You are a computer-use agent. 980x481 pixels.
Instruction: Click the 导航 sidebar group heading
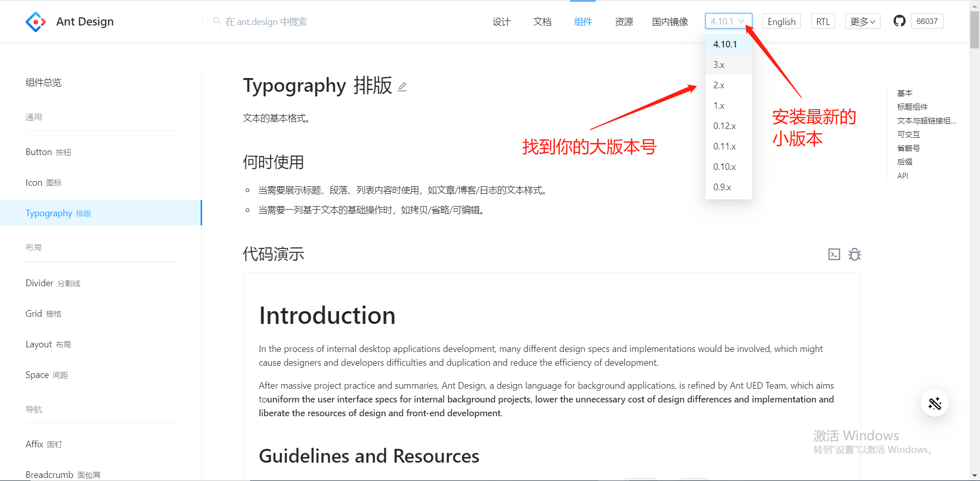coord(34,410)
